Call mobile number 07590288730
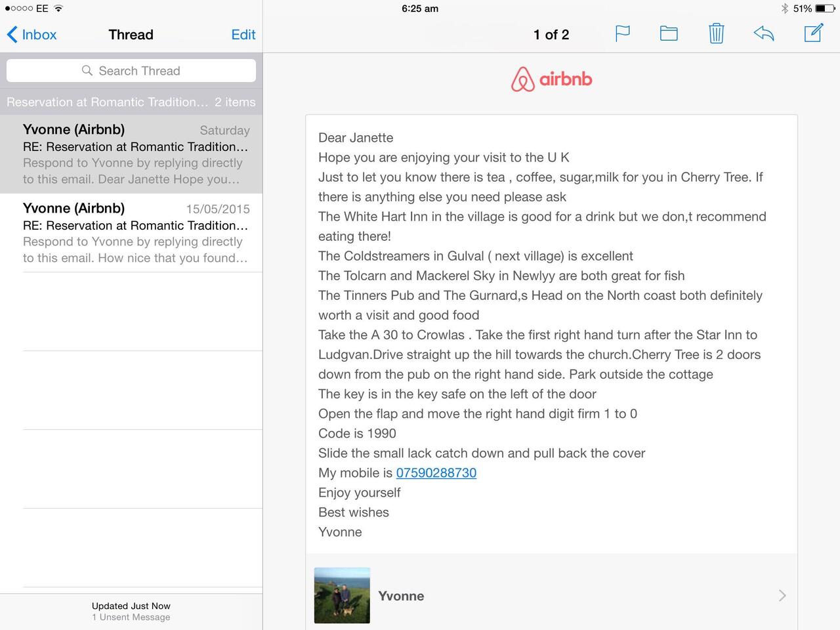Screen dimensions: 840x630 point(436,473)
